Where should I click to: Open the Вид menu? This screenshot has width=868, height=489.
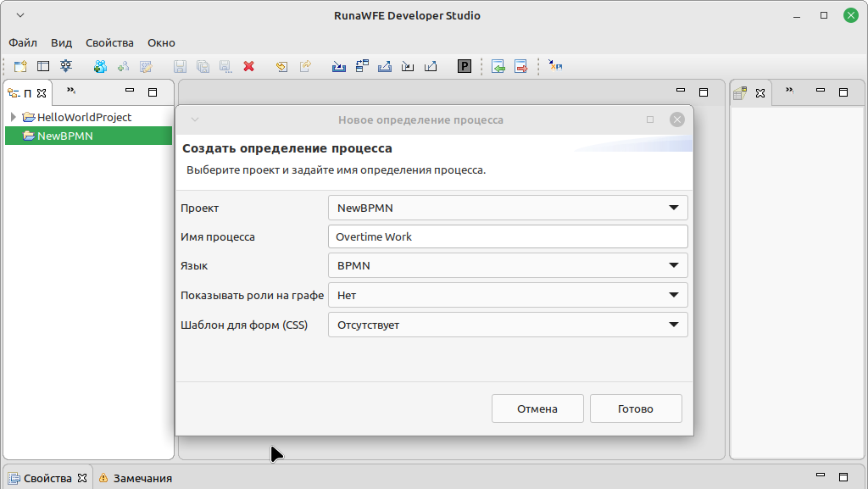61,42
